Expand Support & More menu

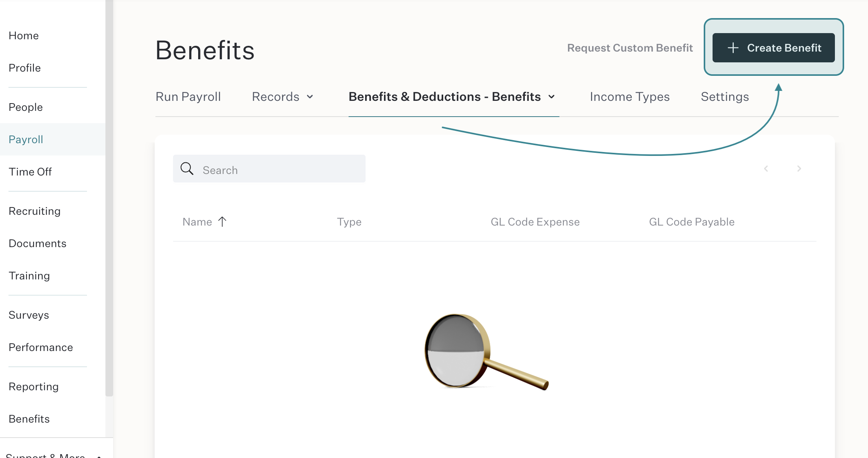pyautogui.click(x=53, y=455)
